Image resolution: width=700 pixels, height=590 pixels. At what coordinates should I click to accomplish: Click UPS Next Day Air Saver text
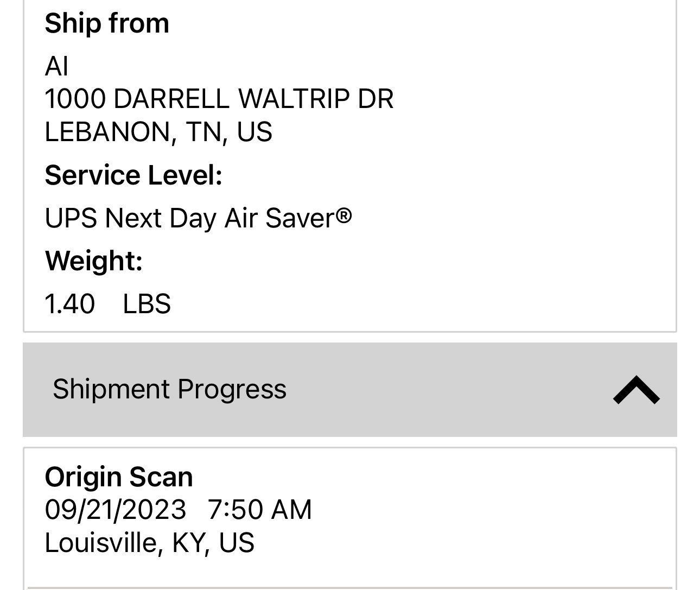(190, 218)
